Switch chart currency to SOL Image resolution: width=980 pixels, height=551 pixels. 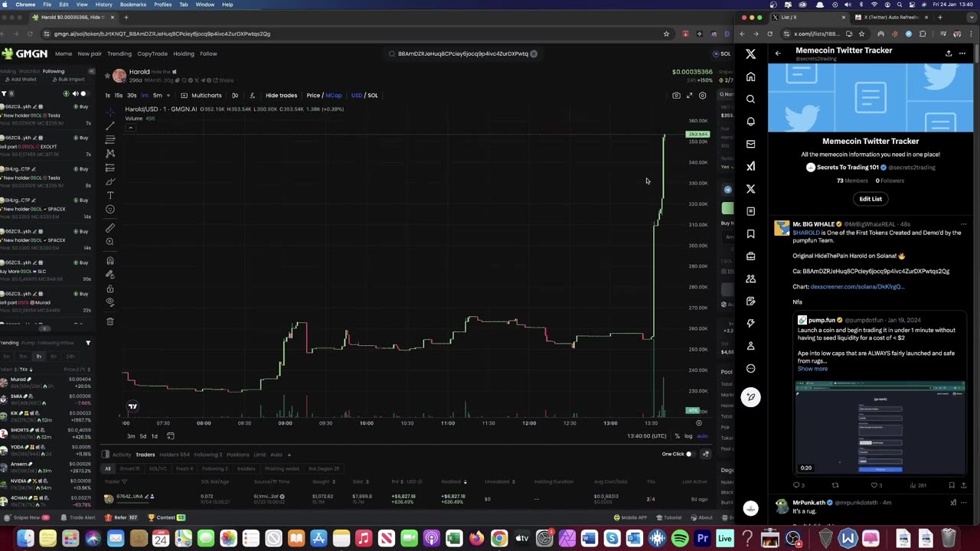[372, 96]
